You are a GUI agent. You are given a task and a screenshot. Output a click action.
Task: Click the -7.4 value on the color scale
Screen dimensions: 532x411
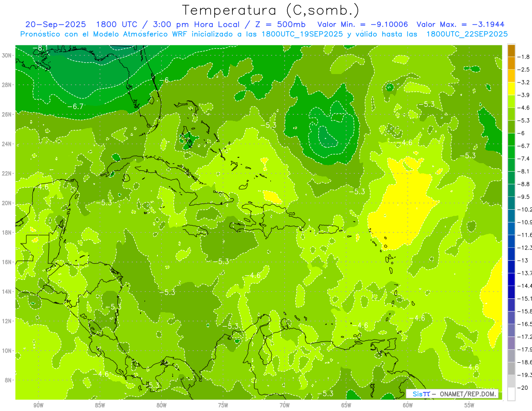click(x=524, y=158)
